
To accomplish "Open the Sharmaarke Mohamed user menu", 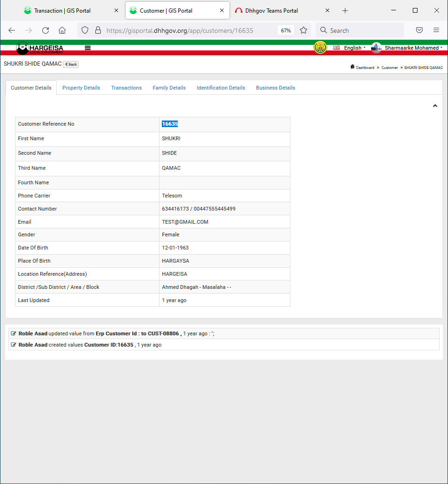I will click(x=413, y=48).
